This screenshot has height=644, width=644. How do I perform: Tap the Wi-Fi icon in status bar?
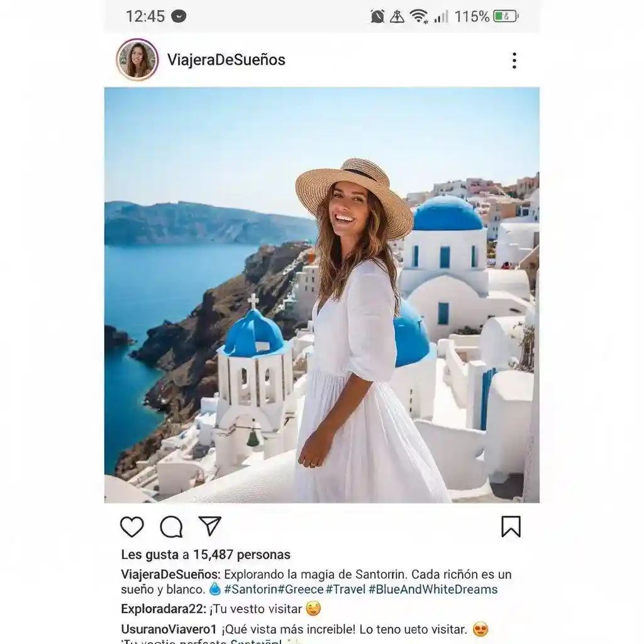(419, 17)
